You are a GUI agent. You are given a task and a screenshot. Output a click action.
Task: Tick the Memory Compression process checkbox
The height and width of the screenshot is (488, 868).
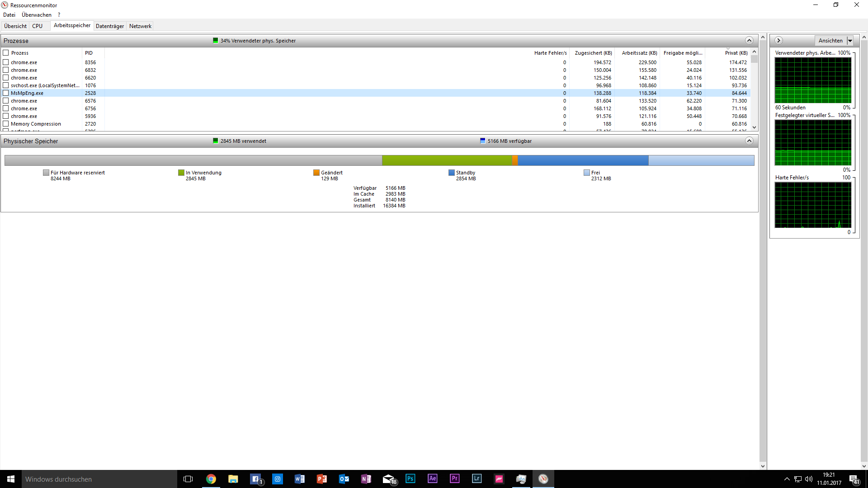tap(6, 124)
